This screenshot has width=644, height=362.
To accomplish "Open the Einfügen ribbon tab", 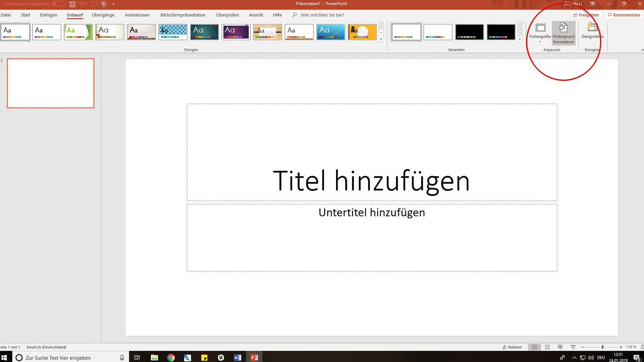I will click(x=48, y=15).
